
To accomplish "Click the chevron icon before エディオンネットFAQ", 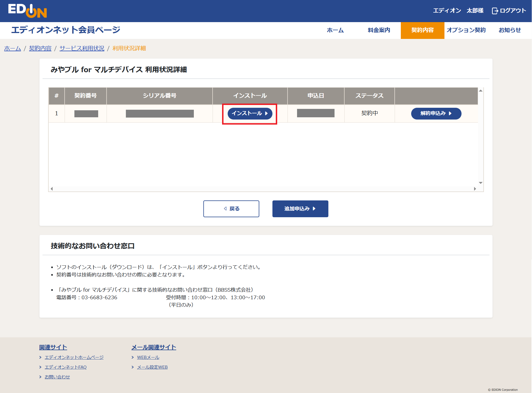I will [x=41, y=367].
